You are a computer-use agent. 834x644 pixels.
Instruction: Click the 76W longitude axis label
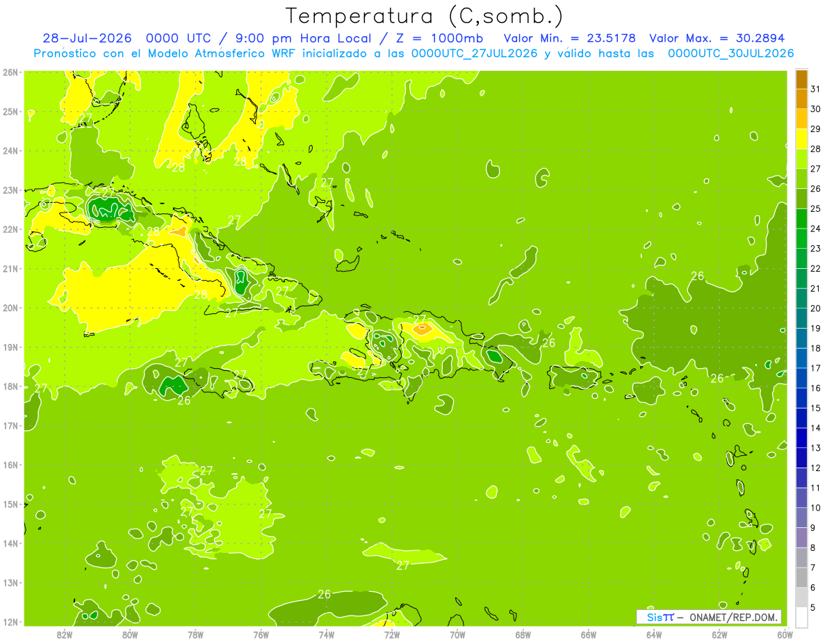coord(261,634)
